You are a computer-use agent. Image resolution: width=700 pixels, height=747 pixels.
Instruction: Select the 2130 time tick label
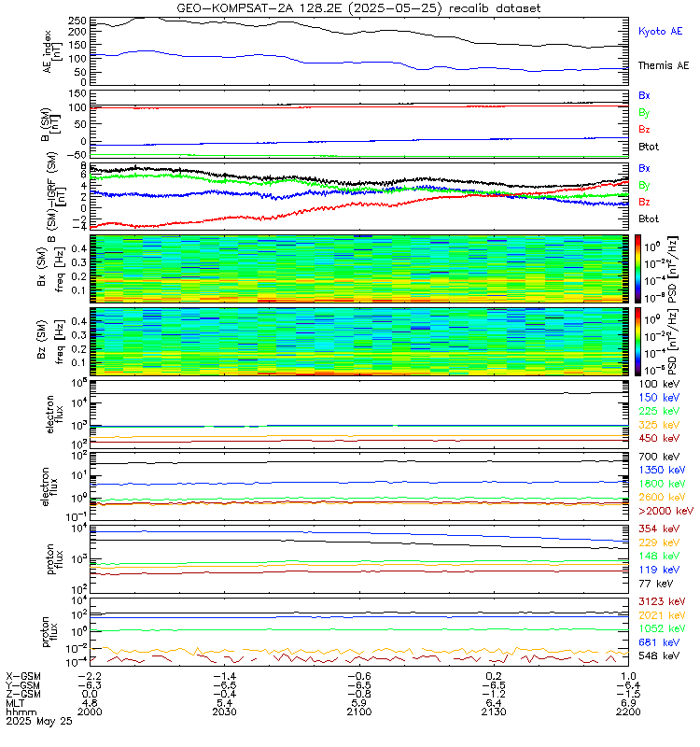(494, 712)
